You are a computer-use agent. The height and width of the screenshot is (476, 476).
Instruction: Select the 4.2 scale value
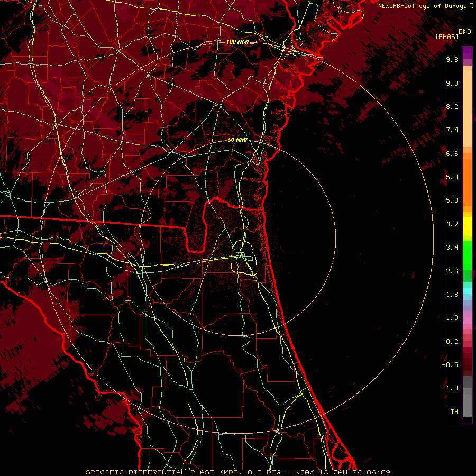pos(452,224)
